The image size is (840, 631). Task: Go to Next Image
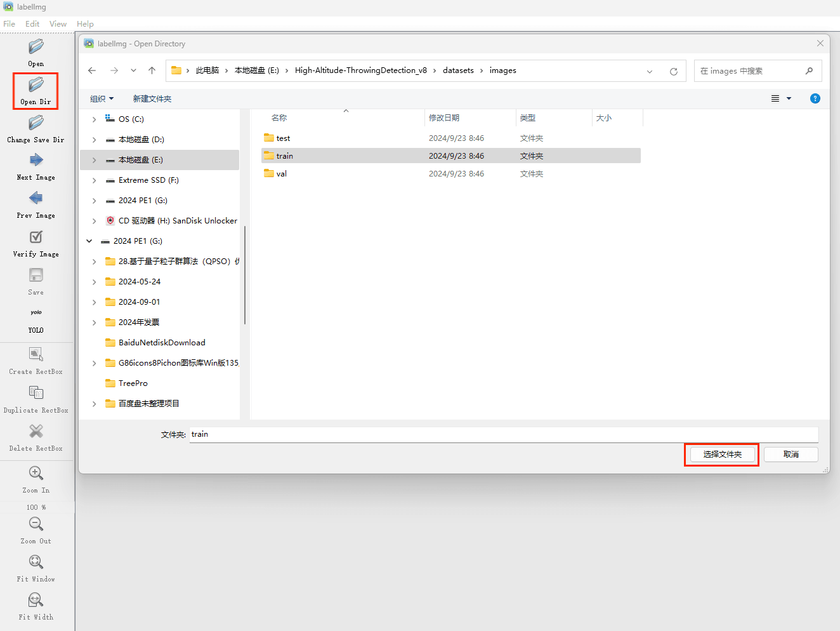point(36,161)
